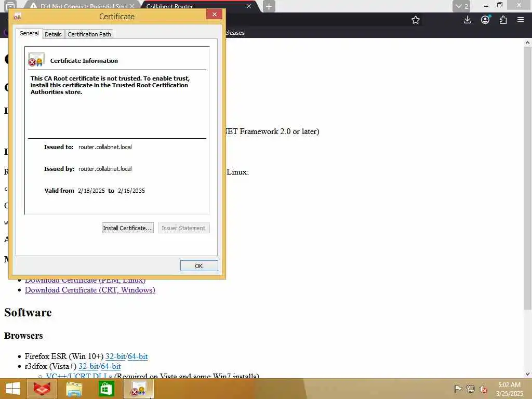This screenshot has width=532, height=399.
Task: Close the Certificate dialog with the red X
Action: click(x=215, y=14)
